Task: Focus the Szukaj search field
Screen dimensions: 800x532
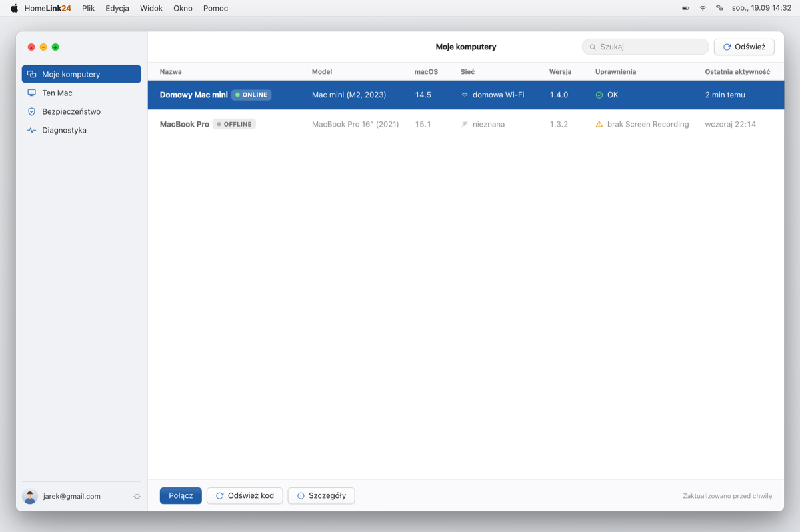Action: point(645,47)
